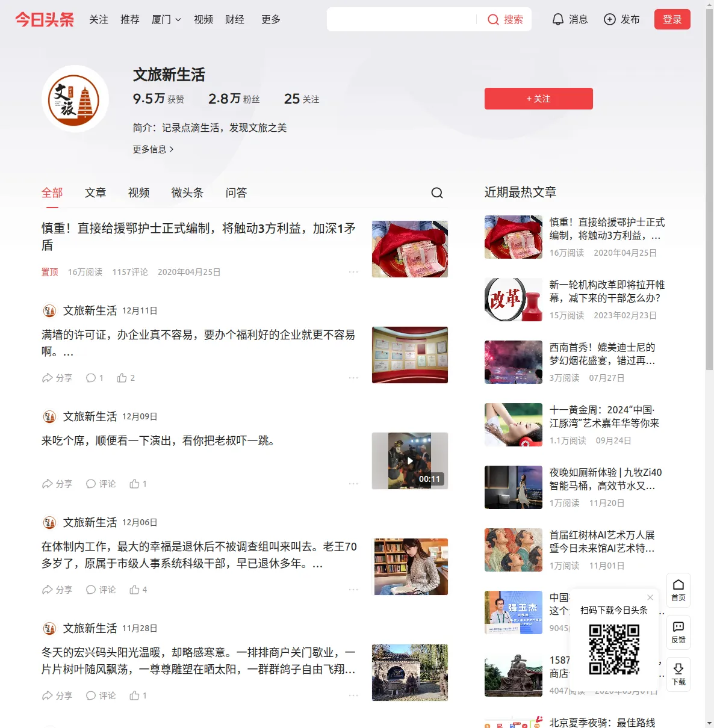Viewport: 714px width, 728px height.
Task: Click the 首页 home floating button
Action: coord(678,590)
